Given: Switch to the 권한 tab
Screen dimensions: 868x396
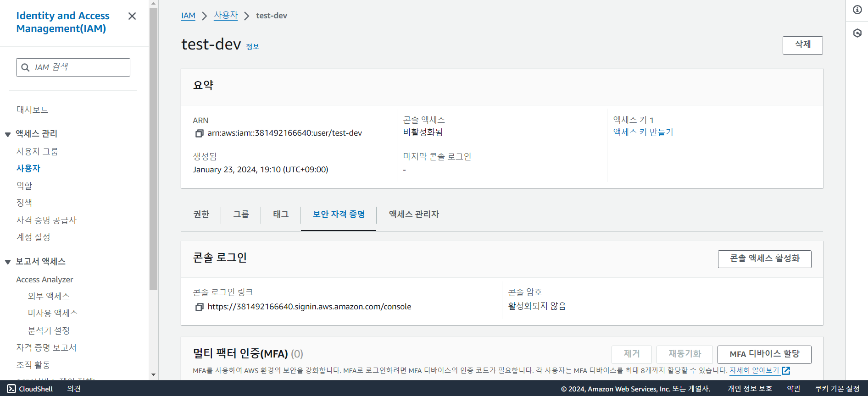Looking at the screenshot, I should point(201,214).
